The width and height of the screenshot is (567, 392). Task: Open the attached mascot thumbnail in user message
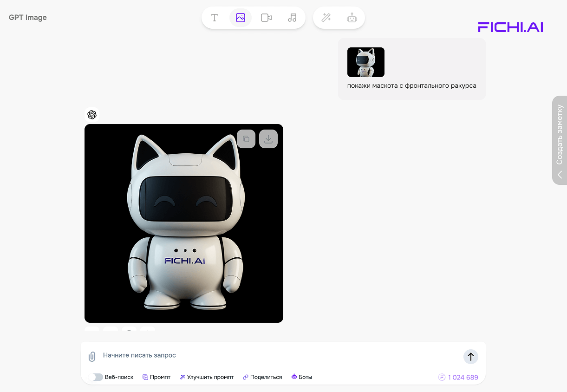pyautogui.click(x=366, y=62)
